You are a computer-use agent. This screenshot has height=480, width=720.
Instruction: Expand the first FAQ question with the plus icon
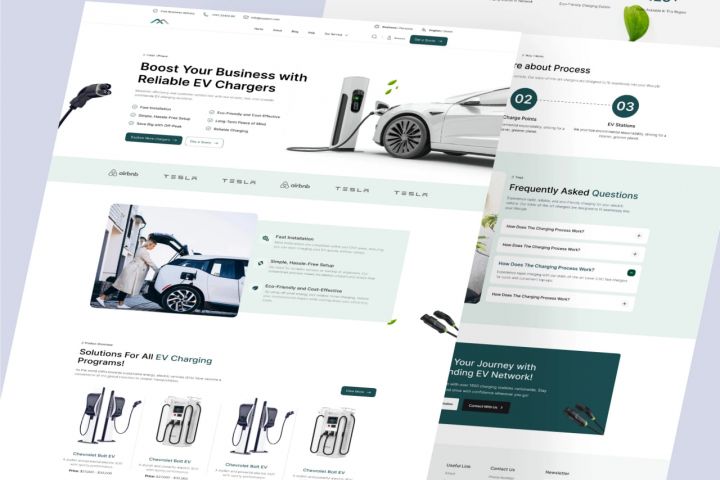pos(639,236)
